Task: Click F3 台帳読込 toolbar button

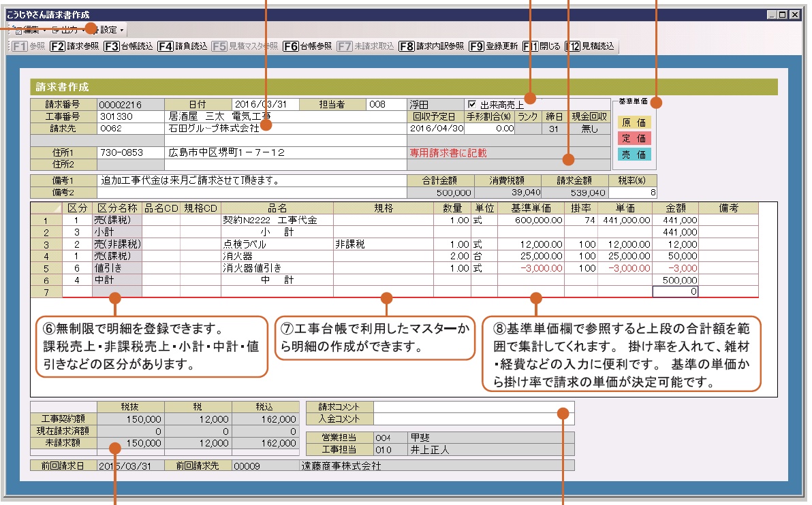Action: tap(129, 46)
